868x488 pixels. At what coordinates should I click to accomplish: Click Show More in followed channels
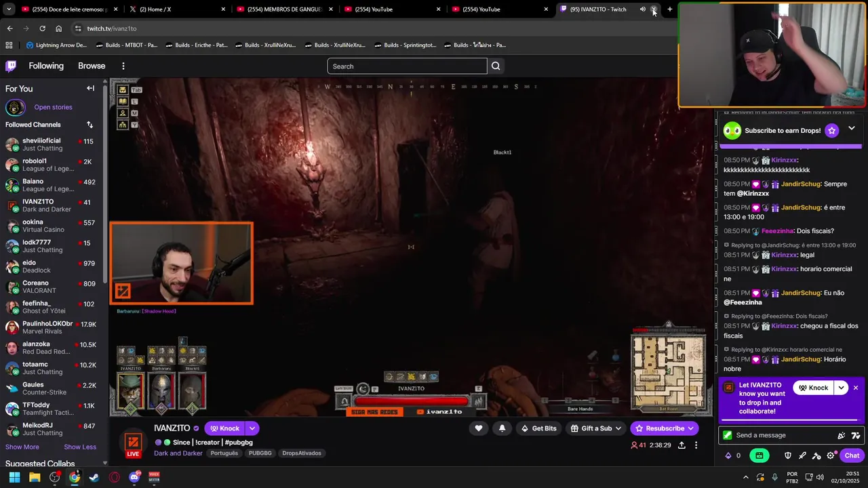point(22,447)
